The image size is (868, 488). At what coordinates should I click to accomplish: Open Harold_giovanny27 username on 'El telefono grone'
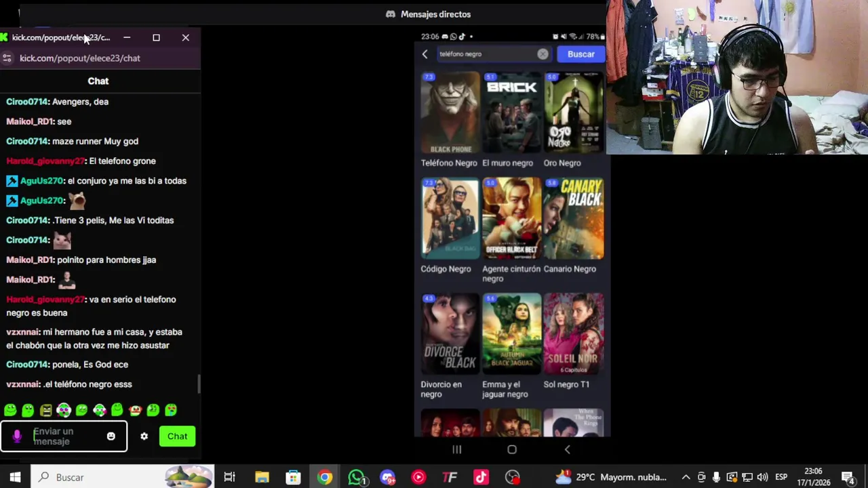(45, 161)
